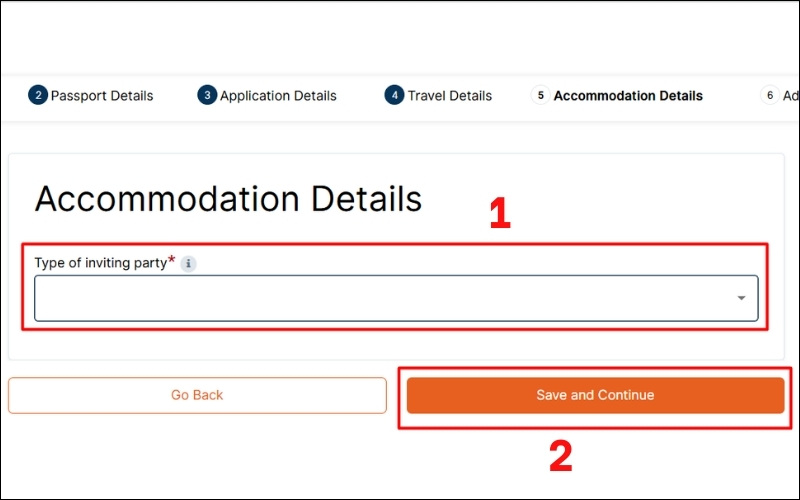Screen dimensions: 800x500
Task: Click the info icon beside Type of inviting party
Action: click(189, 264)
